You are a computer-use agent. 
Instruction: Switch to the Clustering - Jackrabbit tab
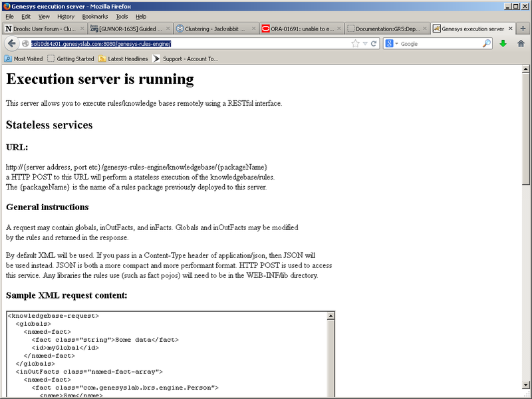pos(216,29)
